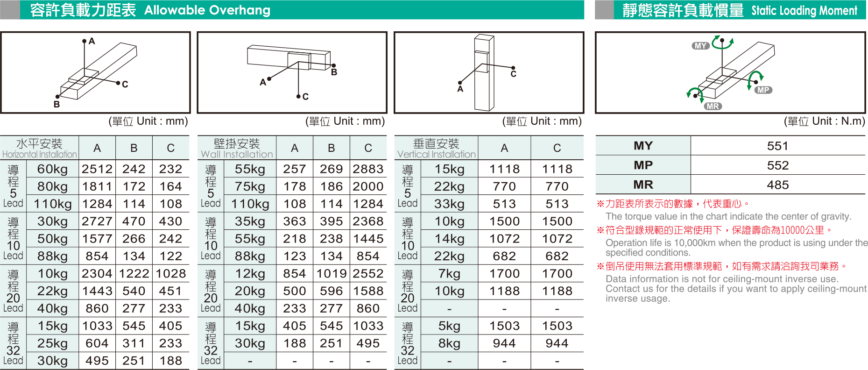
Task: Click the green rotation arrow beside MP
Action: pos(754,78)
